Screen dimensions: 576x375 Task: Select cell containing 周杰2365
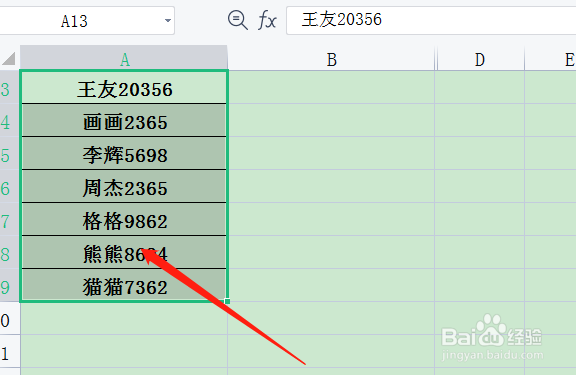[124, 186]
